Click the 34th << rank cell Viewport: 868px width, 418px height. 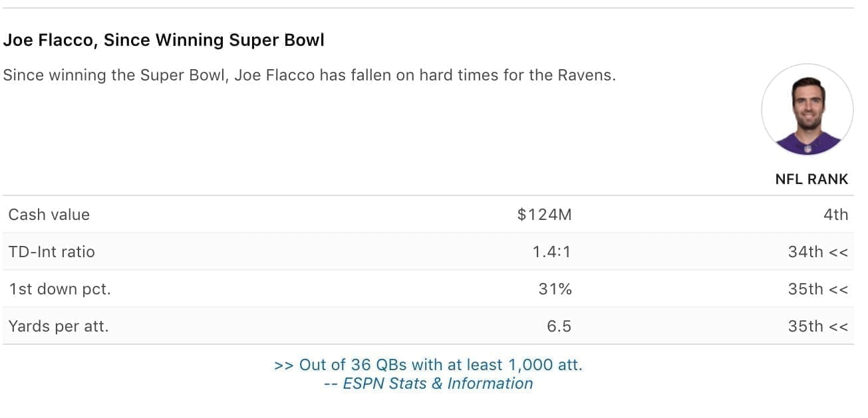click(818, 252)
